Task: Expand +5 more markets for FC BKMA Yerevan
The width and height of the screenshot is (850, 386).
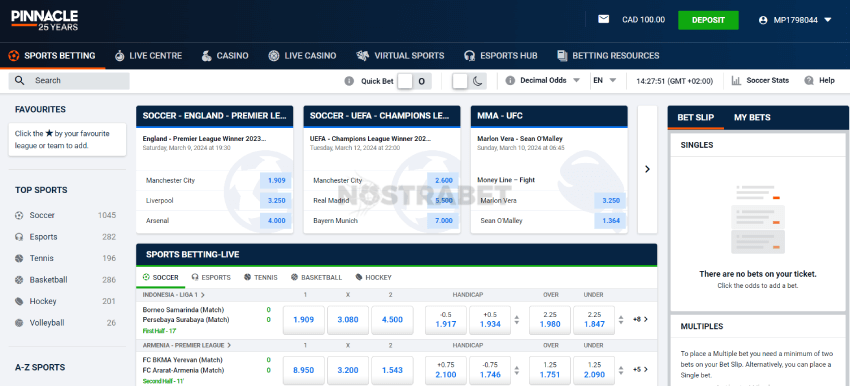Action: (x=640, y=370)
